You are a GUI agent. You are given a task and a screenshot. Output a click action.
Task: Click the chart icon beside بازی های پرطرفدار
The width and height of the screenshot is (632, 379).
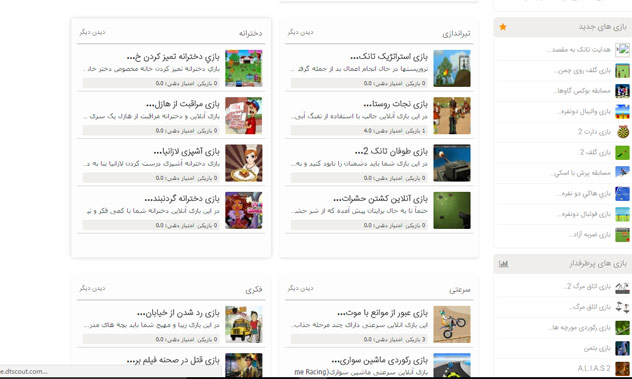click(503, 264)
